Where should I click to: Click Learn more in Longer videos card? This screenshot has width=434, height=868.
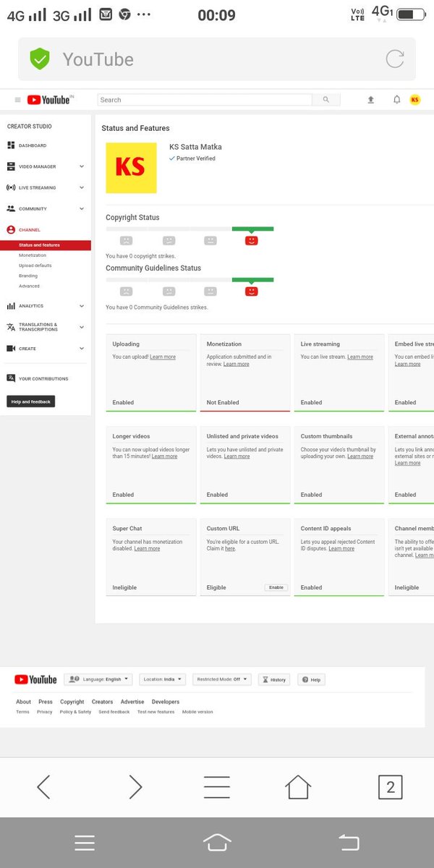(x=164, y=456)
